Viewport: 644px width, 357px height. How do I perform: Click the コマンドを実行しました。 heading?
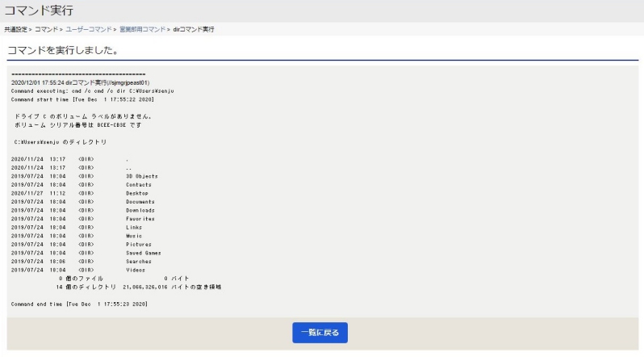coord(64,50)
